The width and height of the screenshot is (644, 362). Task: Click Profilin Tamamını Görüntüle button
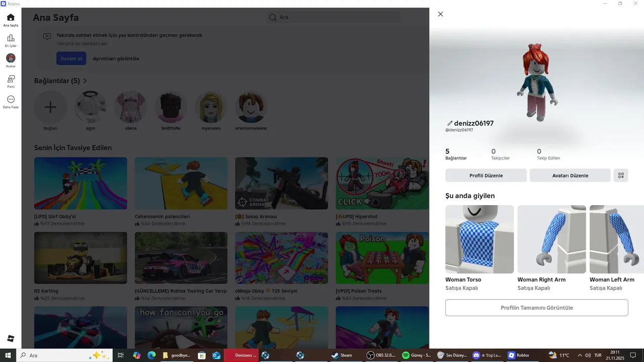537,308
